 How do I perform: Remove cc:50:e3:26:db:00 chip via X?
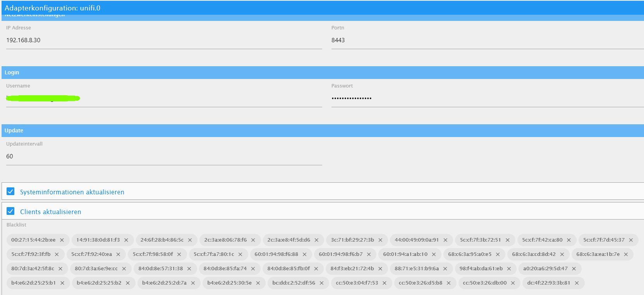[x=513, y=283]
